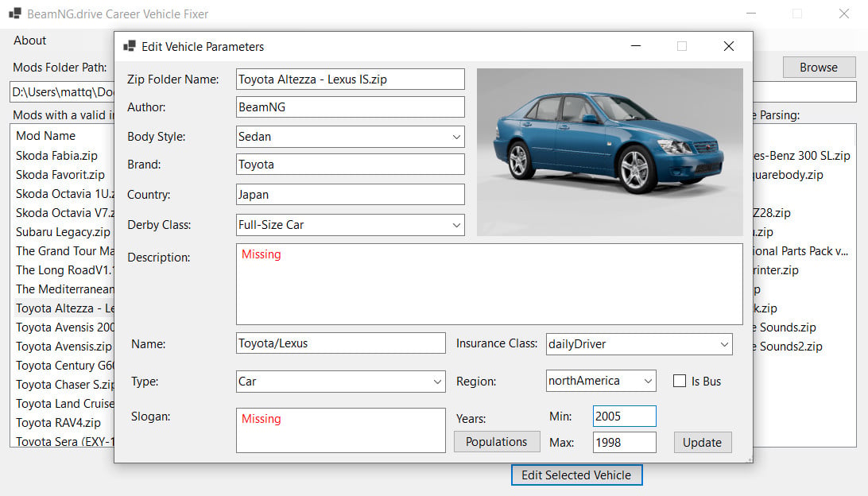Viewport: 868px width, 496px height.
Task: Select The Long RoadV1 mod entry
Action: point(64,269)
